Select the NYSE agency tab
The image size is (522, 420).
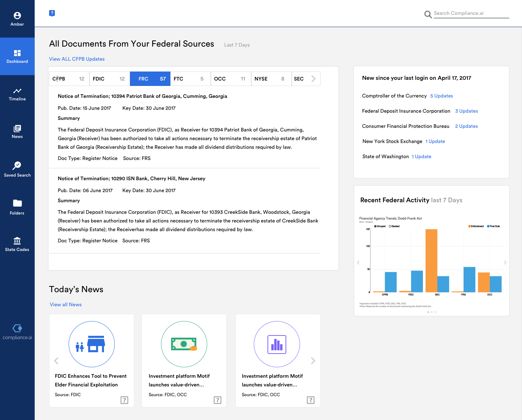click(271, 79)
